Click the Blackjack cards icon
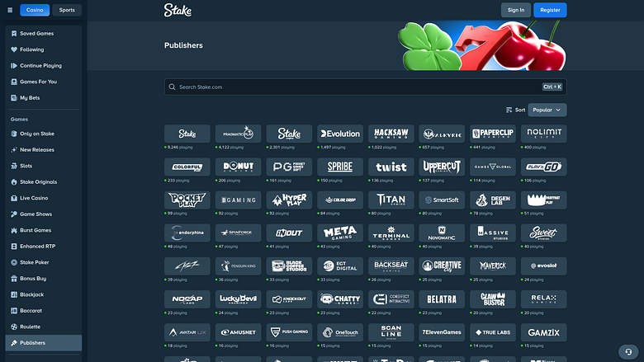 click(14, 294)
